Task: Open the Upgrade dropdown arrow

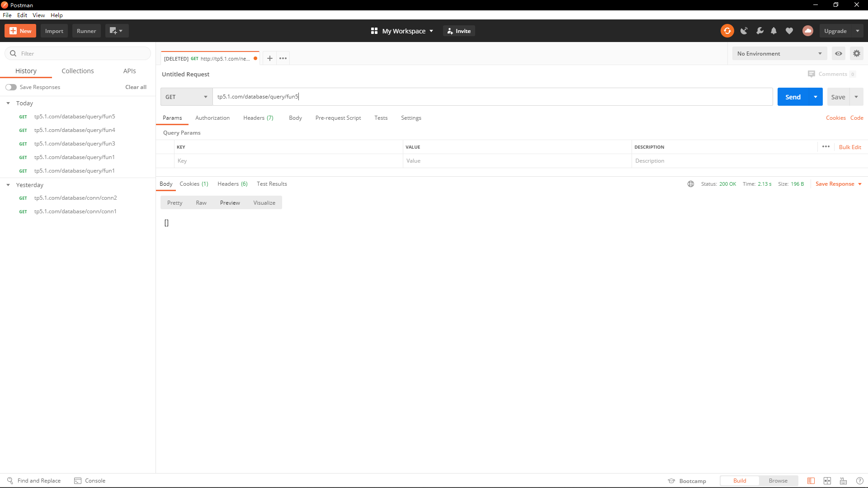Action: point(858,31)
